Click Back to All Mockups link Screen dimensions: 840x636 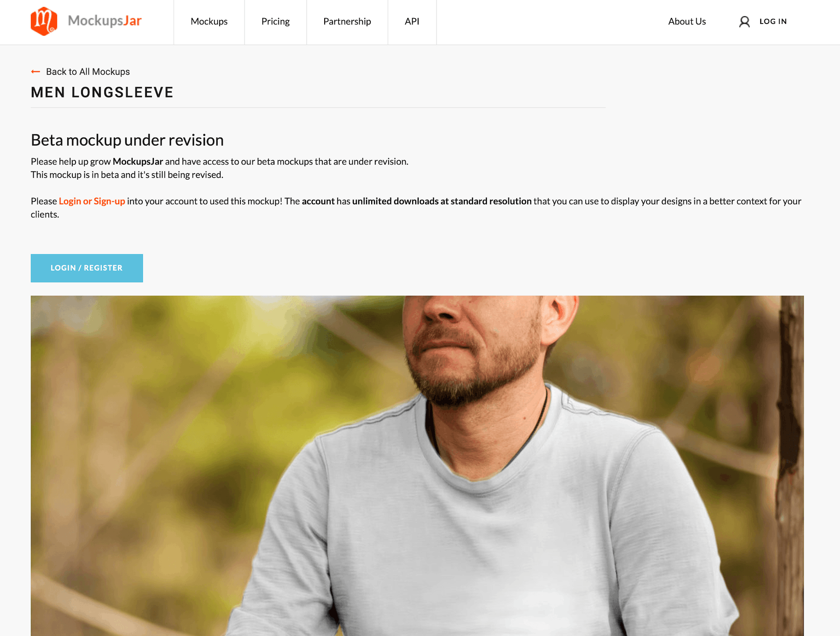pos(88,71)
